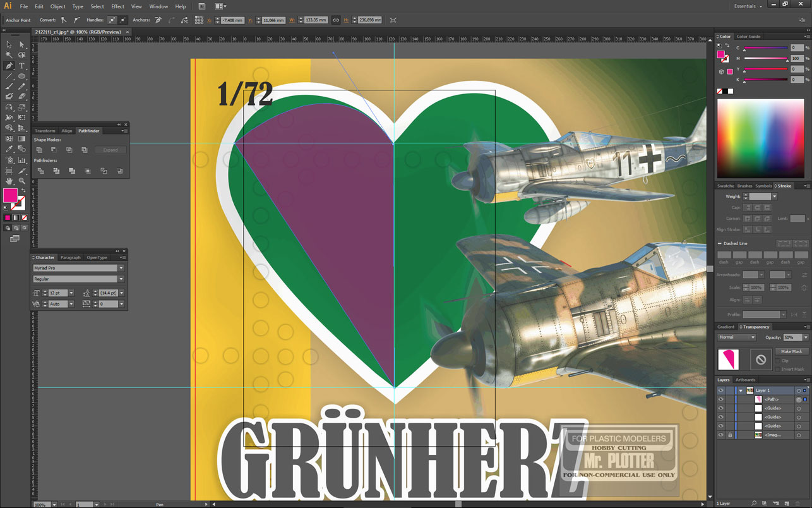This screenshot has width=812, height=508.
Task: Open the Essentials workspace switcher
Action: pos(748,6)
